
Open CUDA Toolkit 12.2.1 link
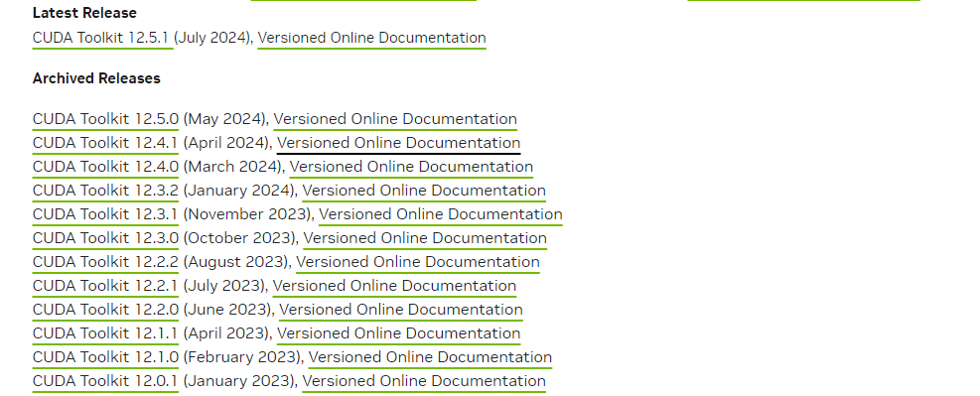[x=105, y=286]
